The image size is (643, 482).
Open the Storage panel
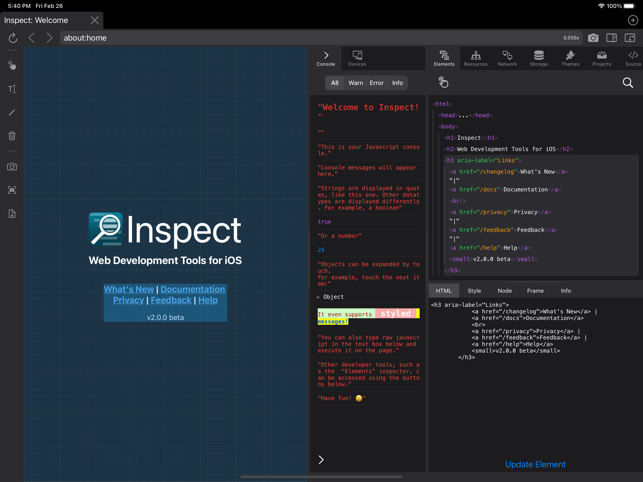click(539, 58)
